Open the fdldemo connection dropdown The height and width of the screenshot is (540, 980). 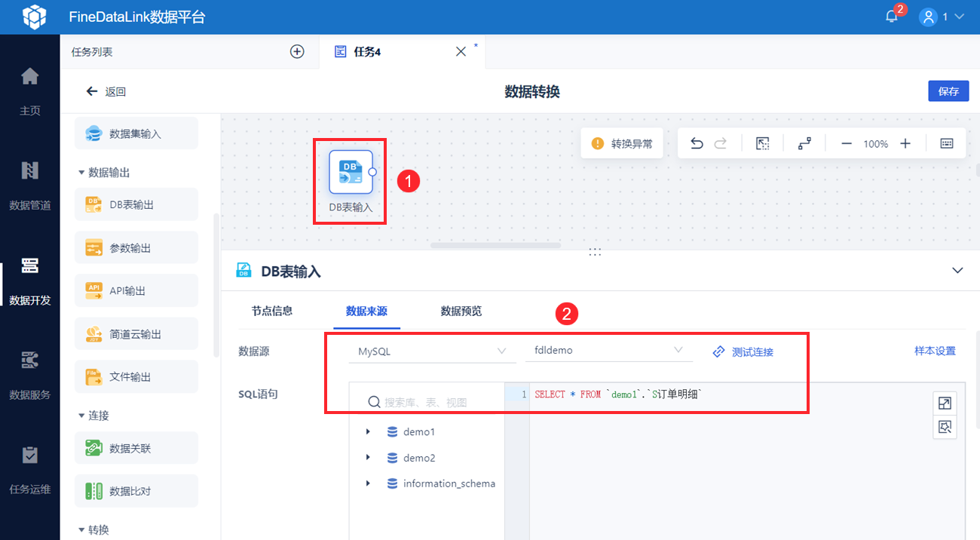pyautogui.click(x=608, y=351)
